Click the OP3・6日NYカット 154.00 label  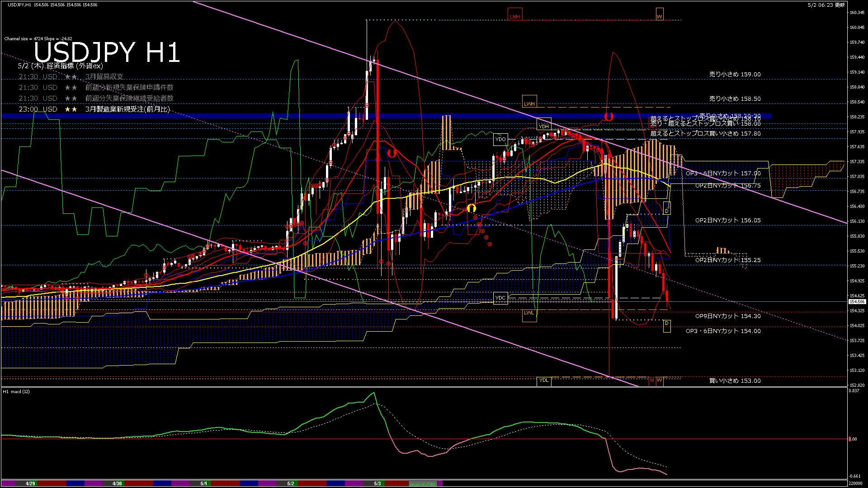click(x=723, y=331)
